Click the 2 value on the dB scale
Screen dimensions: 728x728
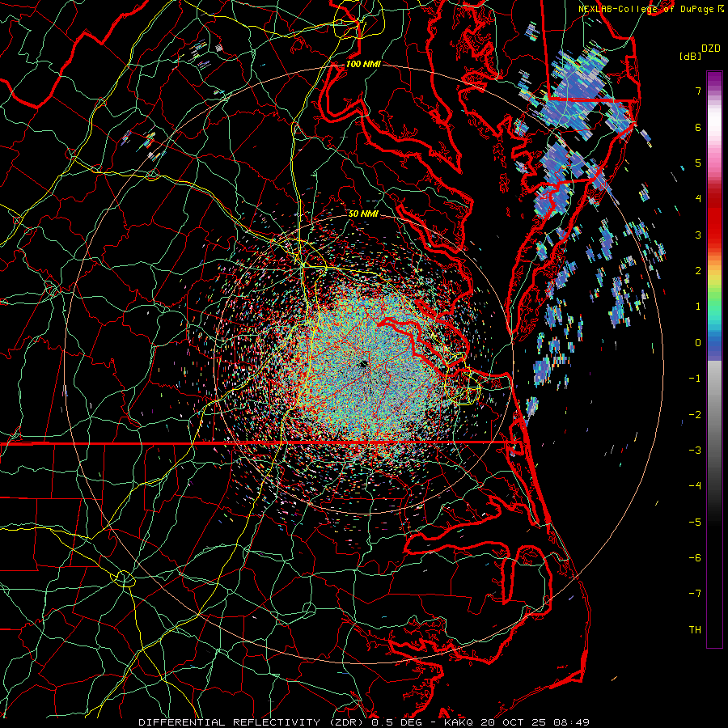click(x=698, y=271)
